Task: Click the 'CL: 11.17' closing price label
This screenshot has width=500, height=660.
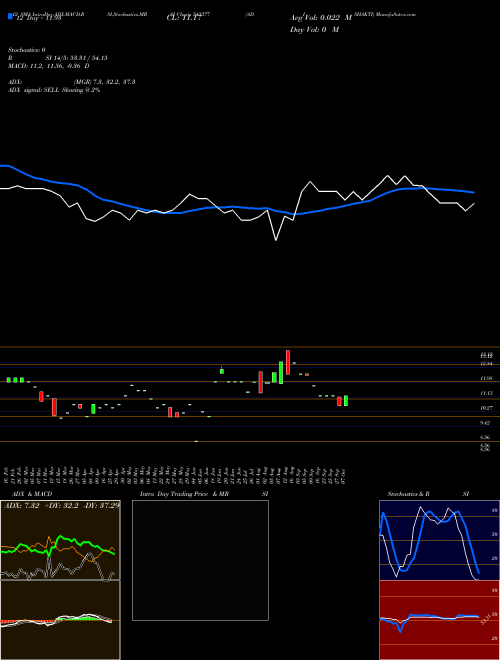Action: click(183, 18)
